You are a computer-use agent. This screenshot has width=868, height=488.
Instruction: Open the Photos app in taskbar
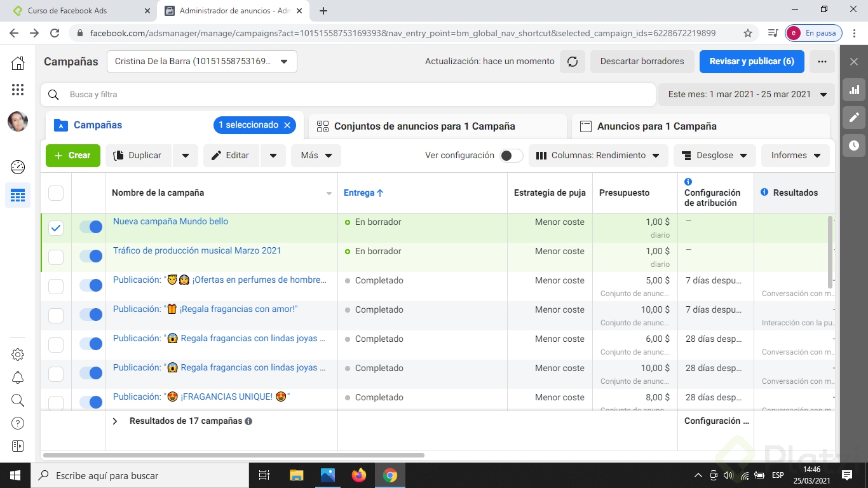pos(328,475)
